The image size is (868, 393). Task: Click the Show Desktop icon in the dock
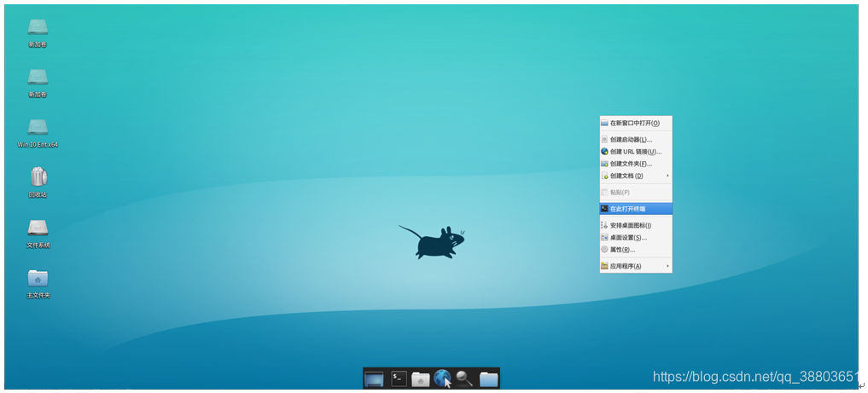pyautogui.click(x=374, y=379)
